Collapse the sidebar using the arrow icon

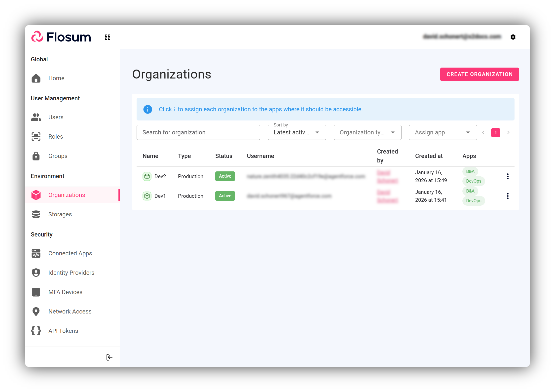pos(109,357)
